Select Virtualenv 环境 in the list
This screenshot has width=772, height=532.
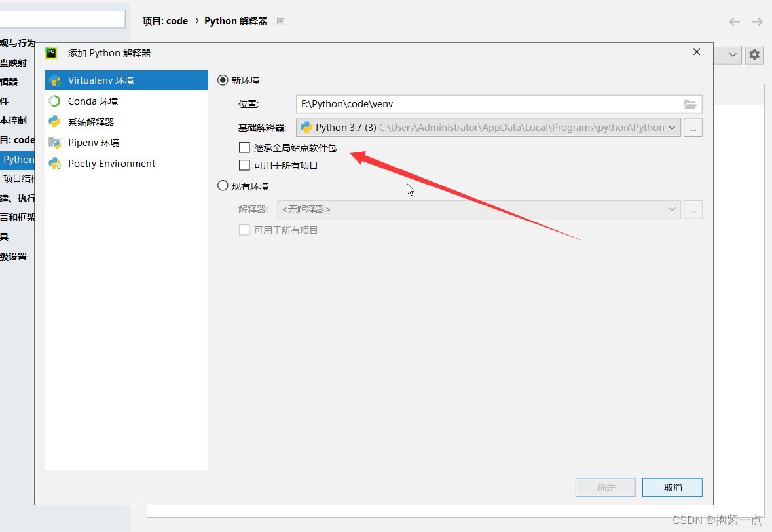coord(126,80)
